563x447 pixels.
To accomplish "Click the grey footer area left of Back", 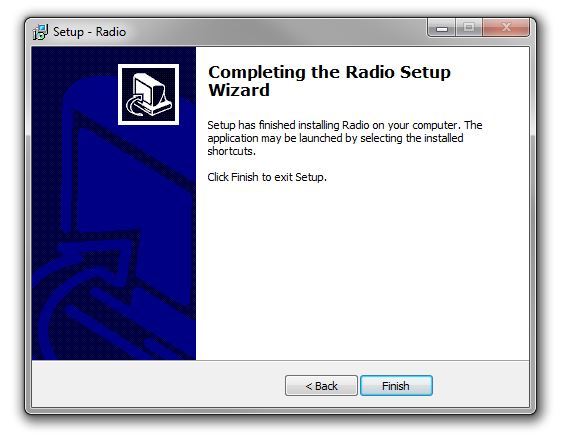I will (x=158, y=384).
